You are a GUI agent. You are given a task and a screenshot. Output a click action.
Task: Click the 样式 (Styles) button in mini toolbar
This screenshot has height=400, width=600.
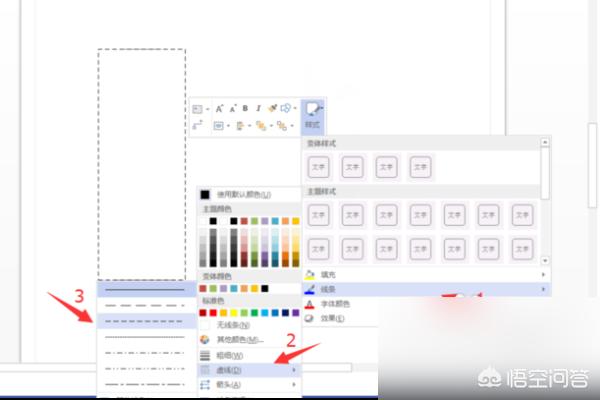tap(313, 113)
